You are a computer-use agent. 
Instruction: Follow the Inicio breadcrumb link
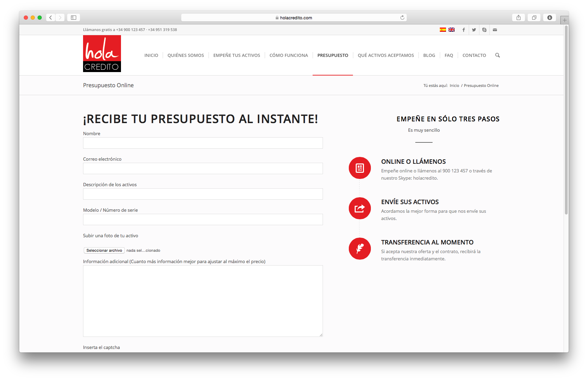tap(454, 86)
